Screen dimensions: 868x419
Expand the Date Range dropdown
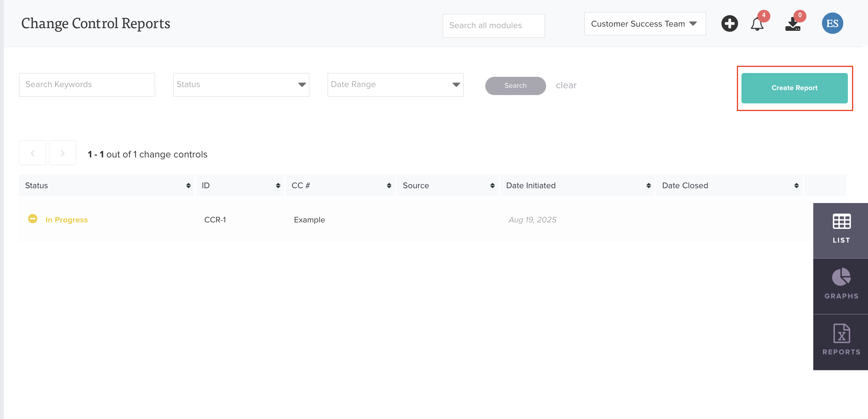click(x=395, y=84)
